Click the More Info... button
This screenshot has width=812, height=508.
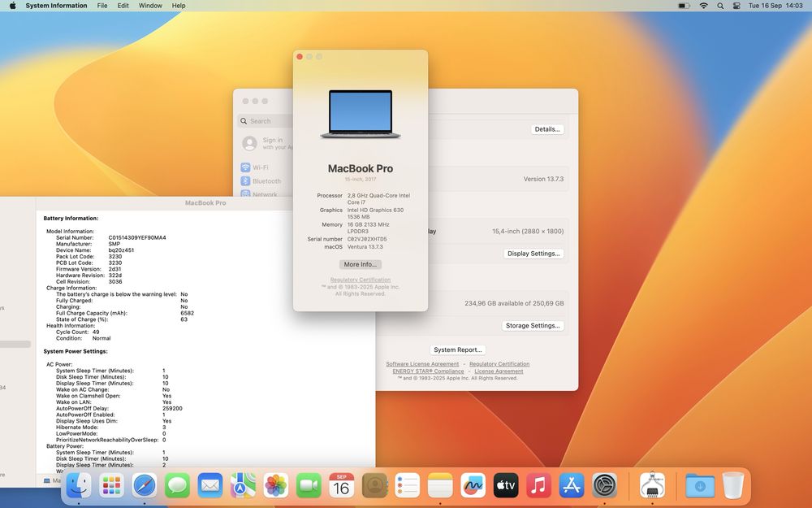coord(361,264)
